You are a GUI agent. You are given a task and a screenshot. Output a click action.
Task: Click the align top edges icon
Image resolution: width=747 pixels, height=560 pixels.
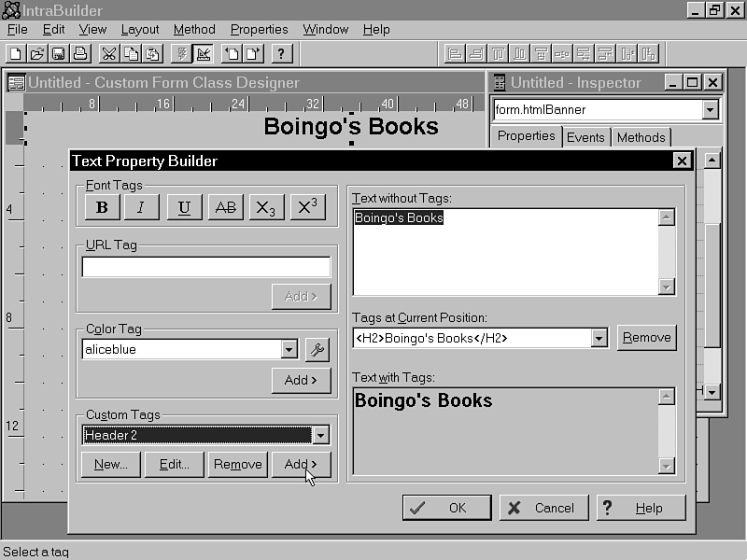pyautogui.click(x=498, y=53)
